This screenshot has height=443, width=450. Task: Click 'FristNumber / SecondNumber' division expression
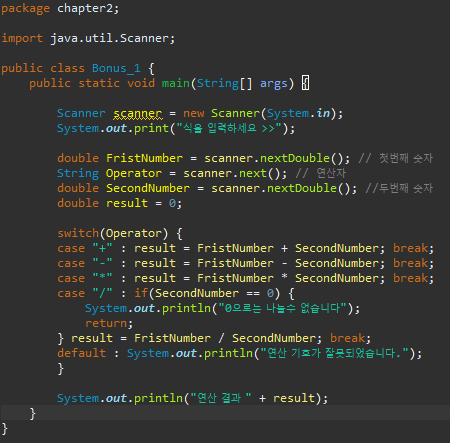point(225,338)
